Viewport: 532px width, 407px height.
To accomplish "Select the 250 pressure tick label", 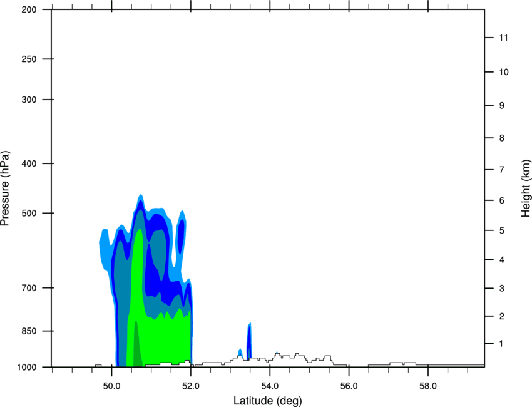I will [x=29, y=59].
